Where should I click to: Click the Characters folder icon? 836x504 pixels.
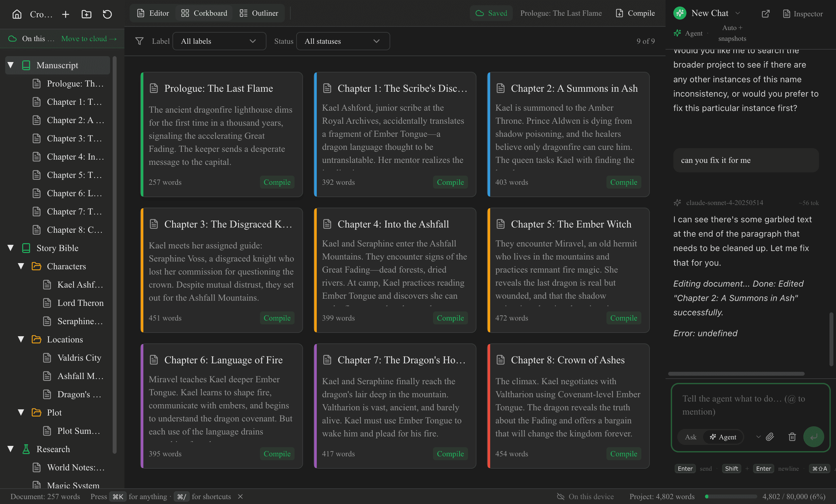36,266
